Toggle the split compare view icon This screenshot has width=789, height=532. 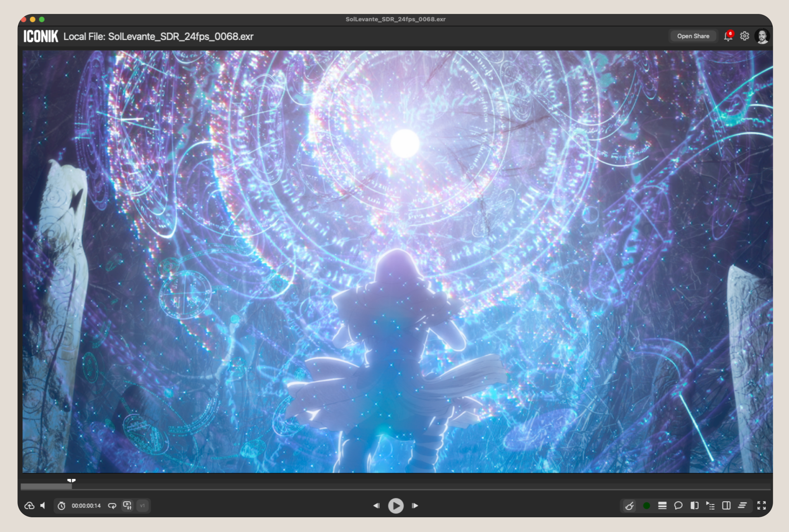tap(694, 506)
